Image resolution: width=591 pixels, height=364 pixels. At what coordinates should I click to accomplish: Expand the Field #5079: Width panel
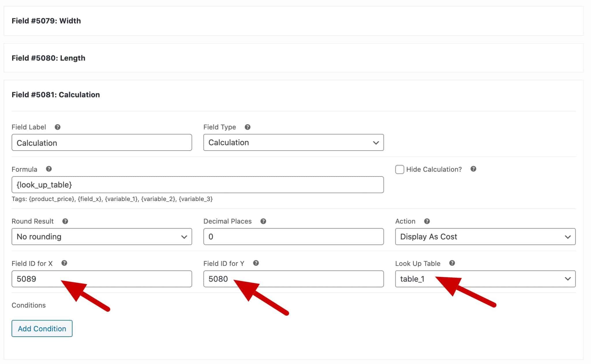(46, 21)
